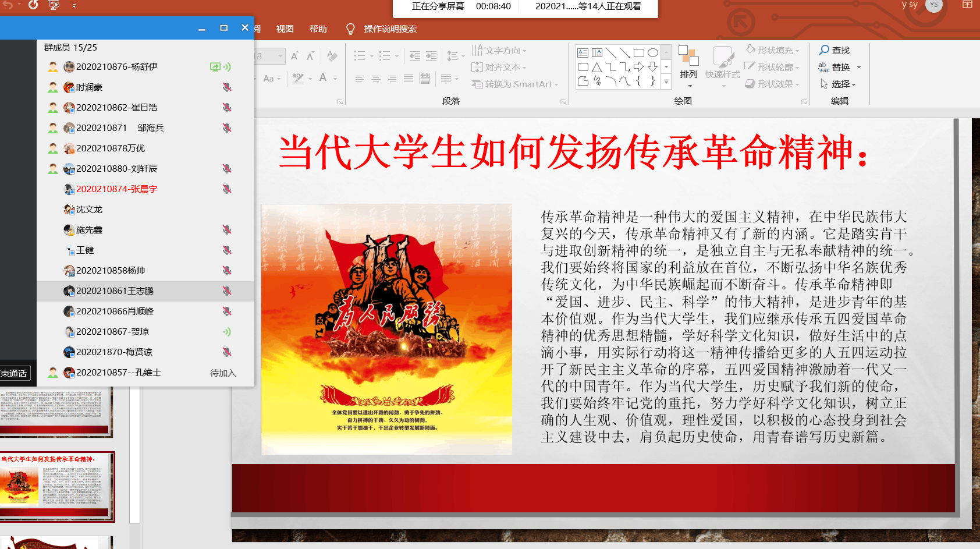Open the 帮助 (Help) ribbon tab
Screen dimensions: 980x549
[x=318, y=29]
